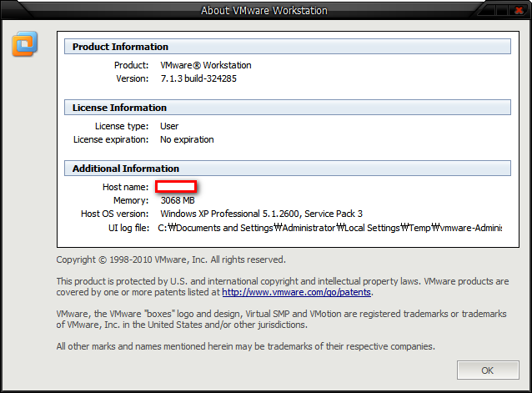Click the License expiration label
The width and height of the screenshot is (532, 393).
tap(111, 139)
